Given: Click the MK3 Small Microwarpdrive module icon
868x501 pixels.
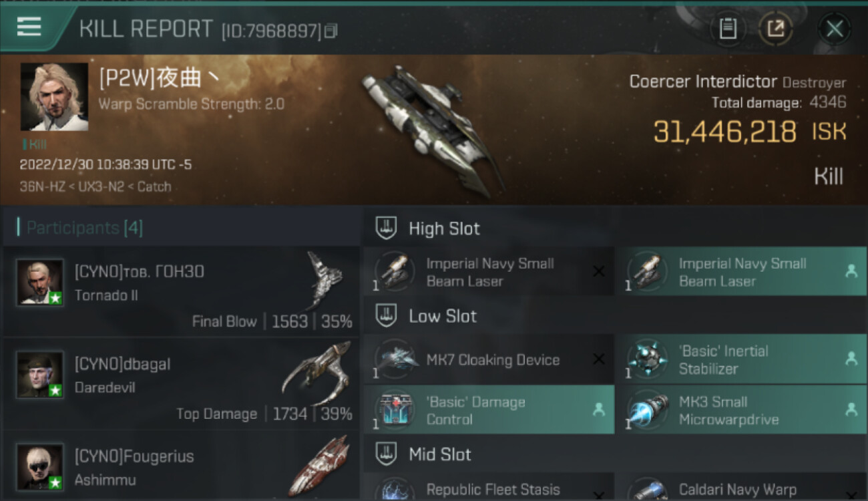Looking at the screenshot, I should [x=647, y=410].
